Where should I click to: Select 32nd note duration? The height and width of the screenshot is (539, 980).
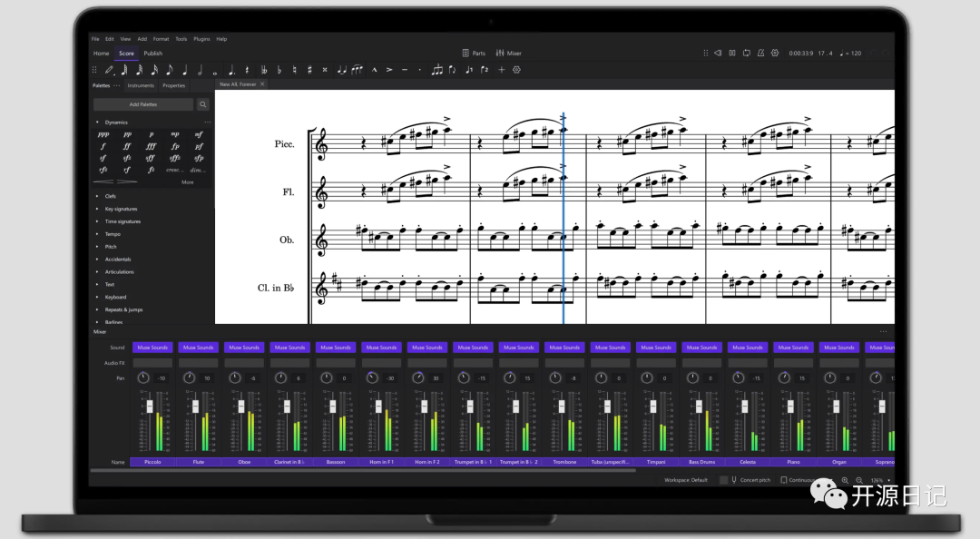(140, 70)
